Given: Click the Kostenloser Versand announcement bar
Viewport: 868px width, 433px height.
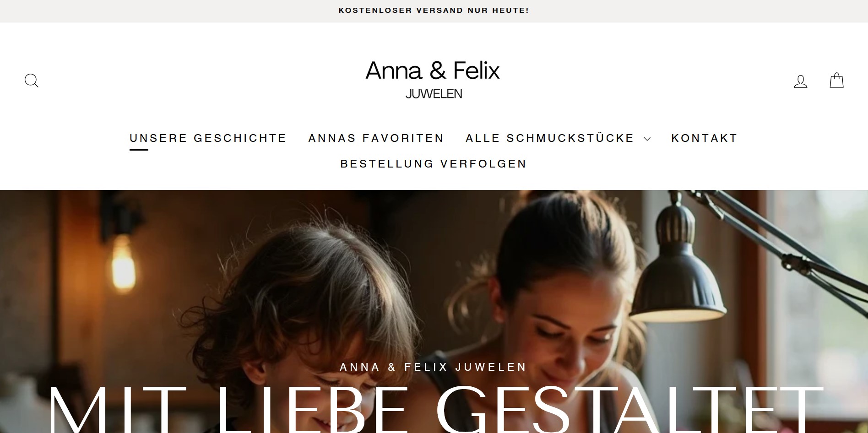Looking at the screenshot, I should click(x=434, y=11).
